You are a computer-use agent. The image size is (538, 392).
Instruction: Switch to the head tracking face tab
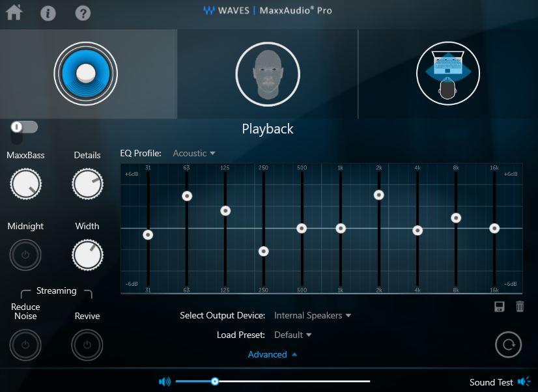coord(268,74)
